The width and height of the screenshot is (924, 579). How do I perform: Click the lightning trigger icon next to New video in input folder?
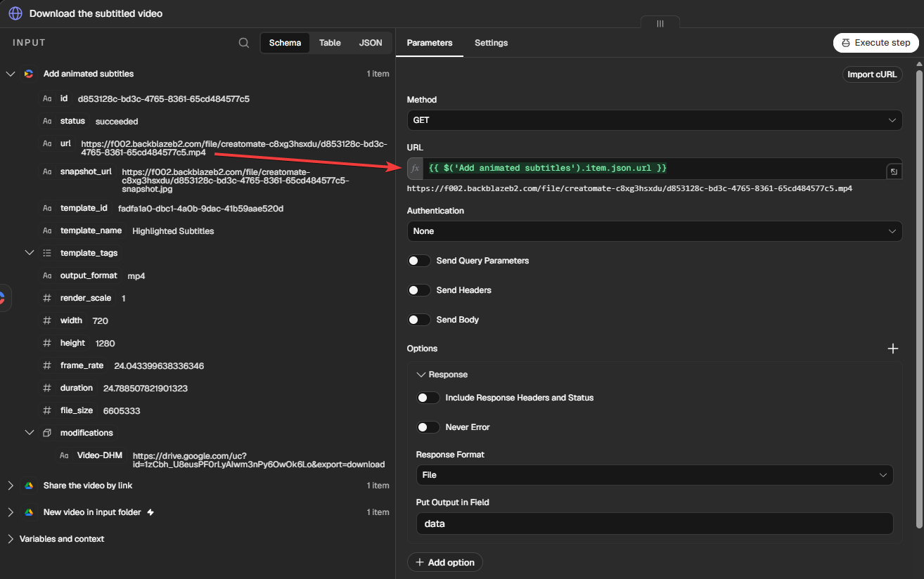[x=150, y=512]
